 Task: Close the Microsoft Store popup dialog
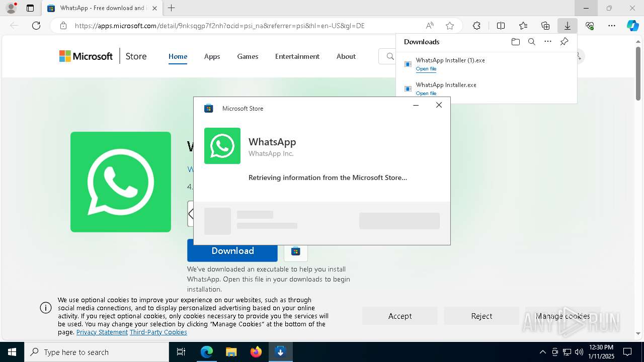[x=439, y=105]
